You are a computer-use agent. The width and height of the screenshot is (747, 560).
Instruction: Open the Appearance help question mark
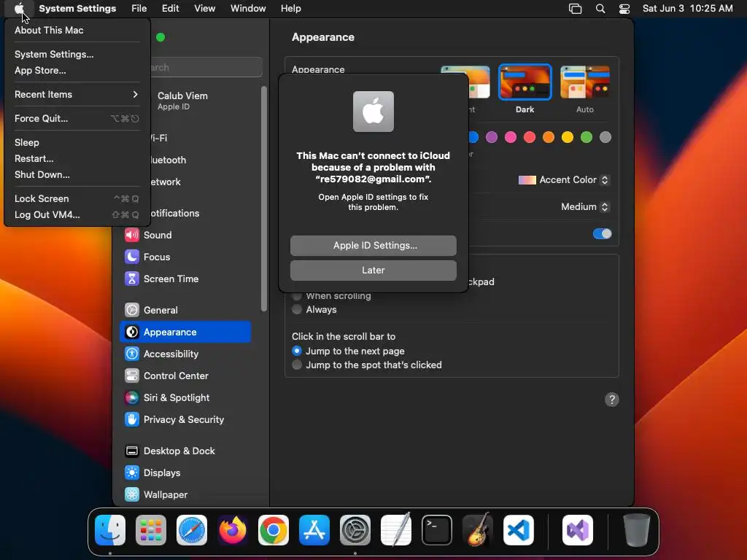click(x=612, y=400)
